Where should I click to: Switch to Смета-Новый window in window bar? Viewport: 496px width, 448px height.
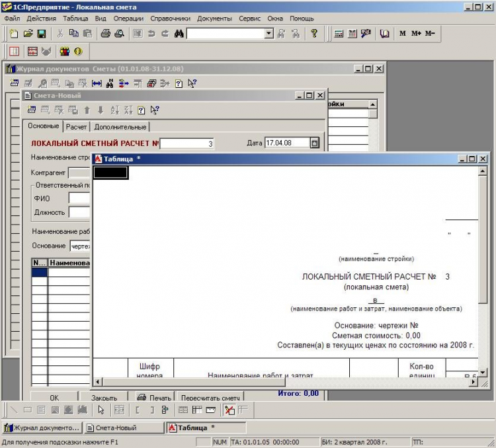coord(124,428)
